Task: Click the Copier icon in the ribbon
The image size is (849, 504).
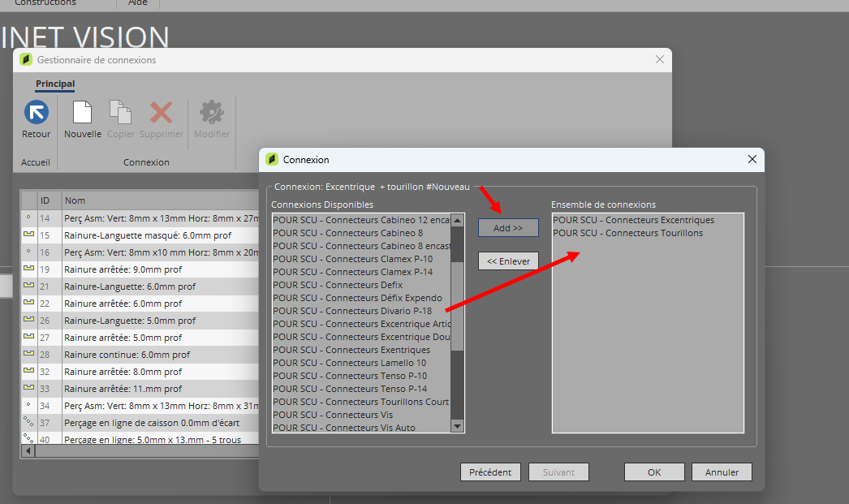Action: (x=120, y=112)
